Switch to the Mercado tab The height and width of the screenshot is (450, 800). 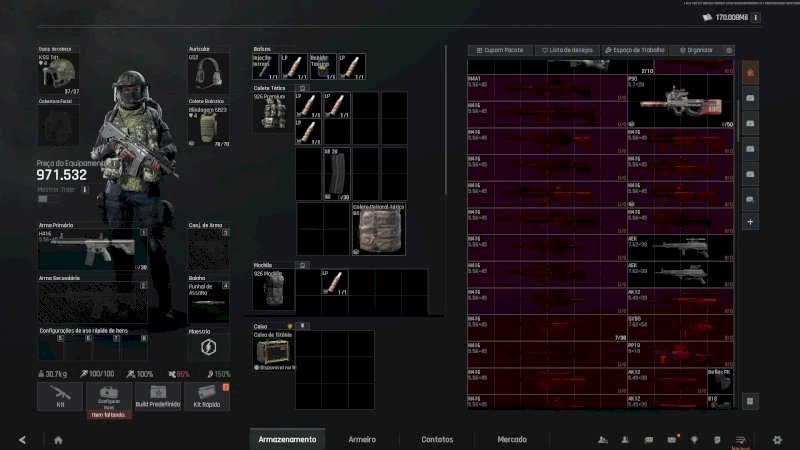pyautogui.click(x=512, y=439)
